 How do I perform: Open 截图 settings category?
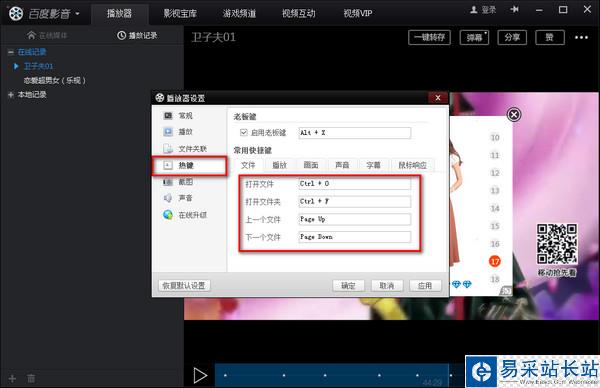186,182
